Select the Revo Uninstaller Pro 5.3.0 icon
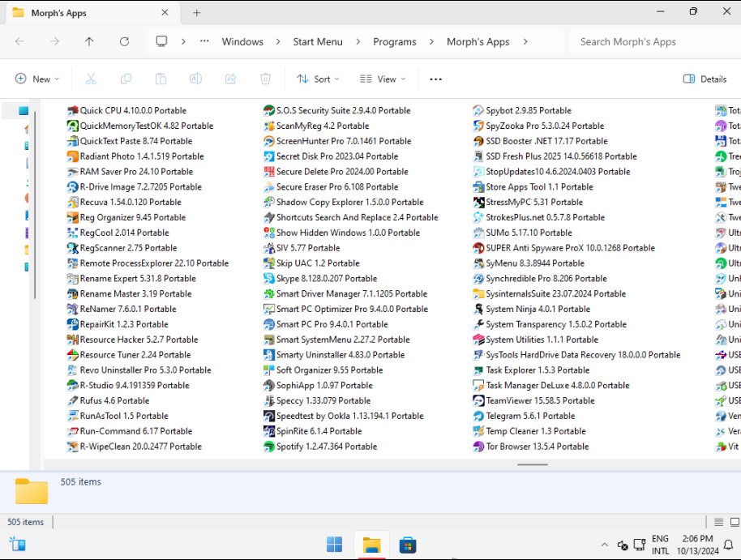 pyautogui.click(x=72, y=370)
